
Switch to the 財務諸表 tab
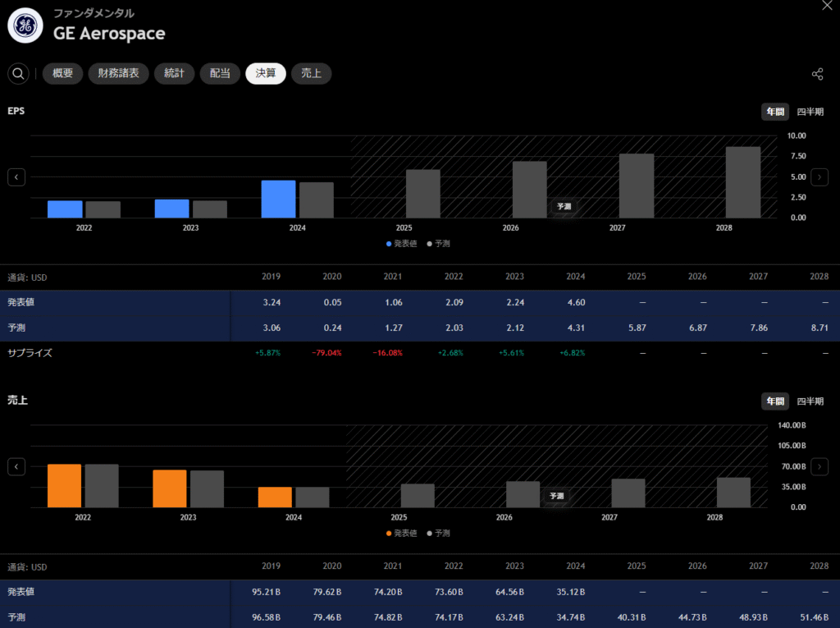pyautogui.click(x=118, y=74)
